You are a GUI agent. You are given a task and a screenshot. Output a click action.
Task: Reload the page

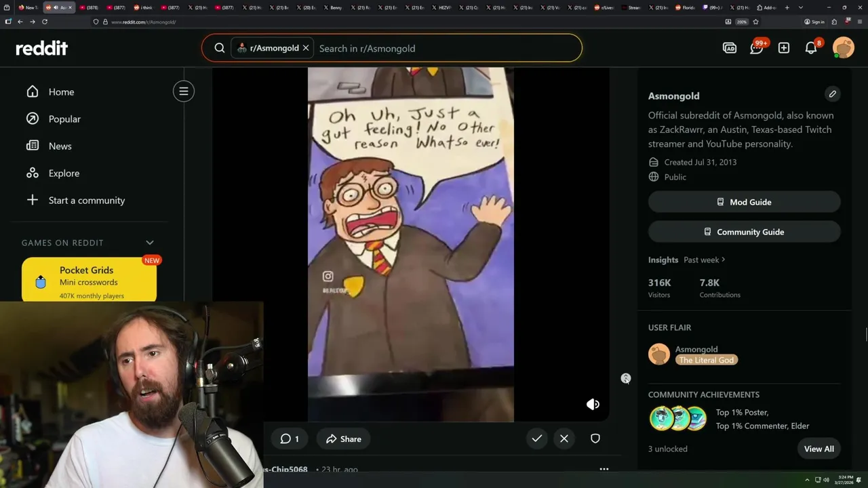[45, 22]
